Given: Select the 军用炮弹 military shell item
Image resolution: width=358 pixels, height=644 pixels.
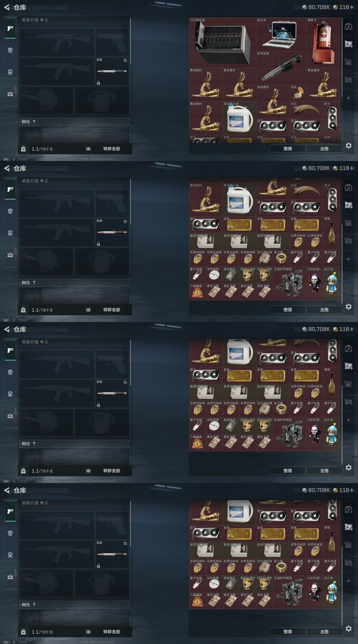Looking at the screenshot, I should pyautogui.click(x=281, y=68).
